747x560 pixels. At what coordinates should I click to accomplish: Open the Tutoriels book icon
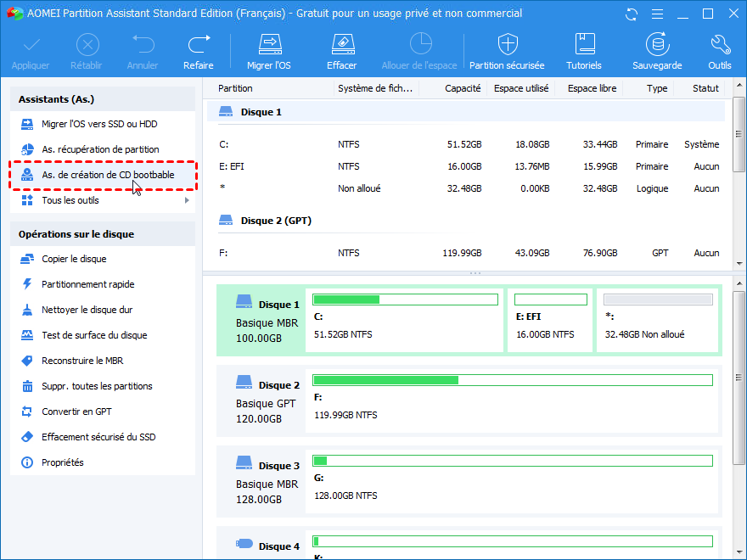(585, 44)
